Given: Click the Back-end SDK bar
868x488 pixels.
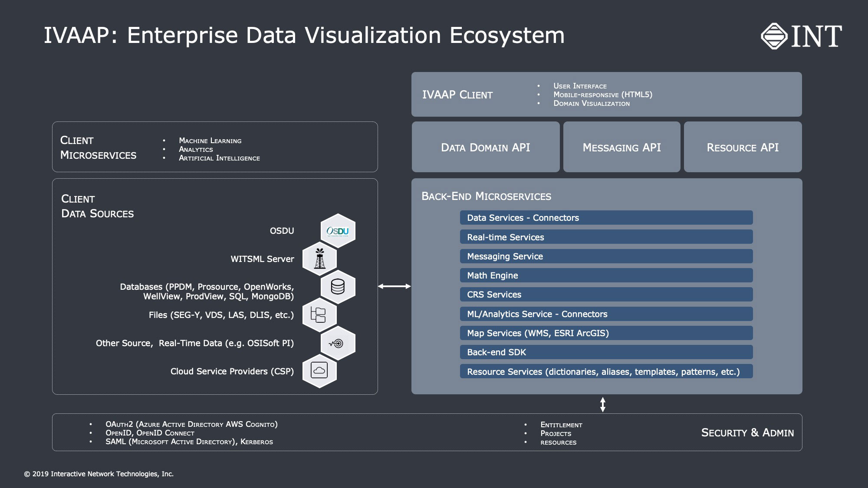Looking at the screenshot, I should click(606, 352).
